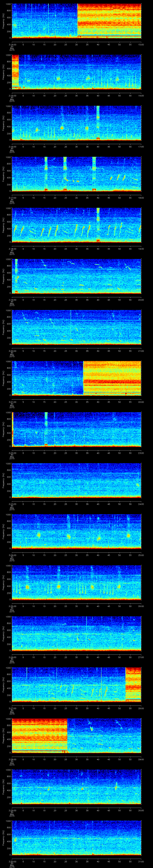This screenshot has height=868, width=153.
Task: Click 'Frequency (Hz)' axis label of the 3:21:00 panel
Action: point(3,378)
